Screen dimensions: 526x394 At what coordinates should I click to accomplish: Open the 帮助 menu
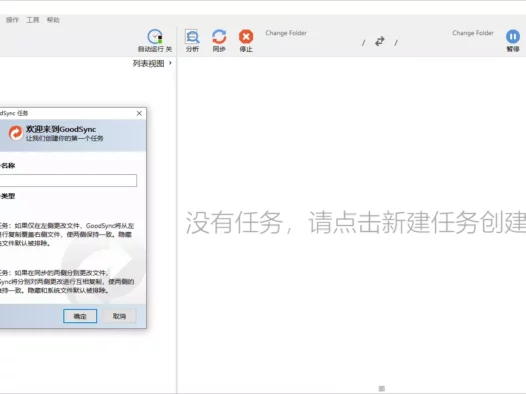coord(53,20)
